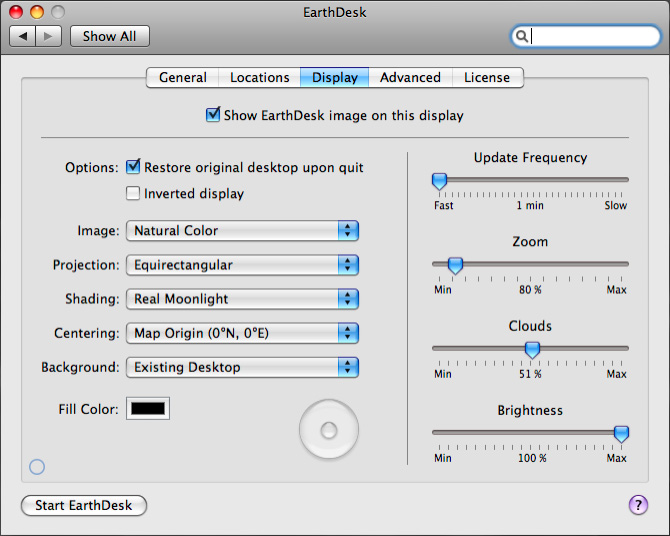Click the Start EarthDesk button
Viewport: 670px width, 536px height.
pos(84,506)
